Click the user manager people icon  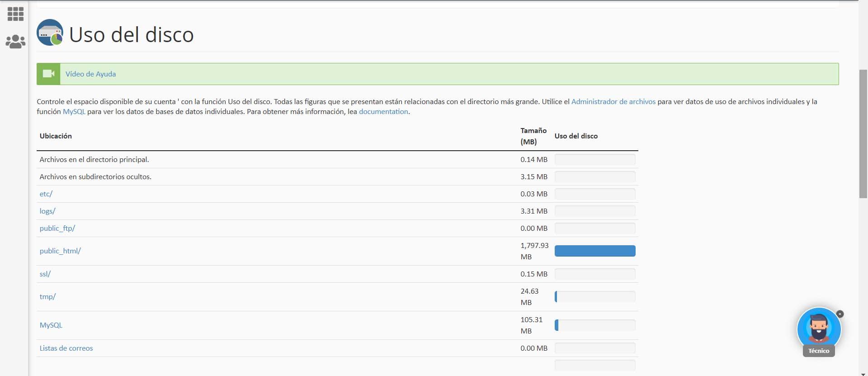(x=15, y=42)
